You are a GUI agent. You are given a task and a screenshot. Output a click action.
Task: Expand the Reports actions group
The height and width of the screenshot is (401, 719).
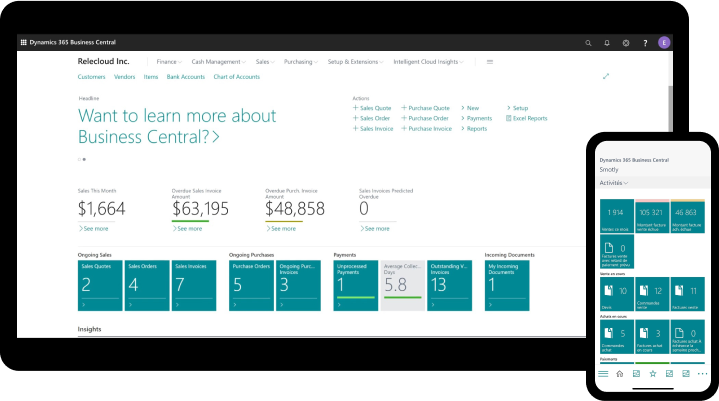[474, 129]
